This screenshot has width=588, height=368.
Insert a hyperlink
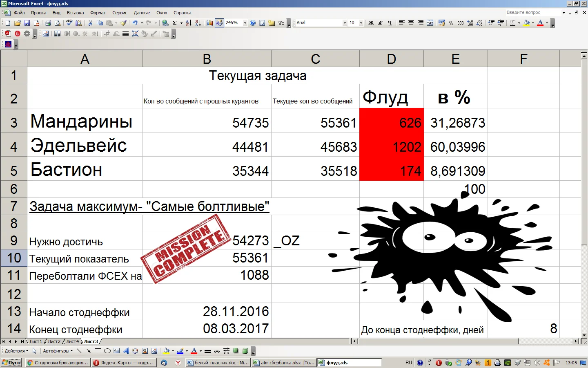[x=165, y=23]
